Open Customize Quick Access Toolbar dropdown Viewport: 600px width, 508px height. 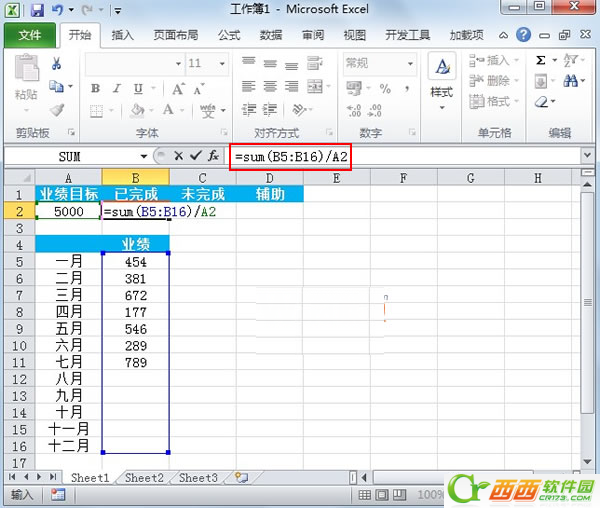[x=118, y=10]
